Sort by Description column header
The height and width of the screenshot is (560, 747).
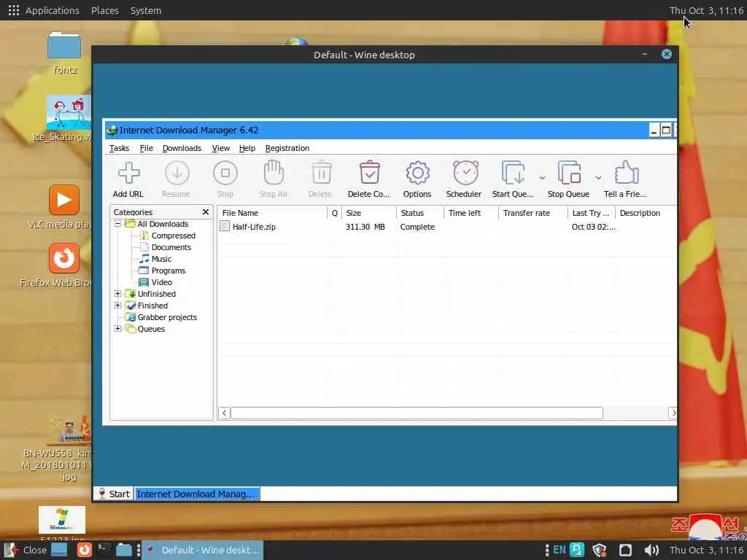click(x=646, y=213)
